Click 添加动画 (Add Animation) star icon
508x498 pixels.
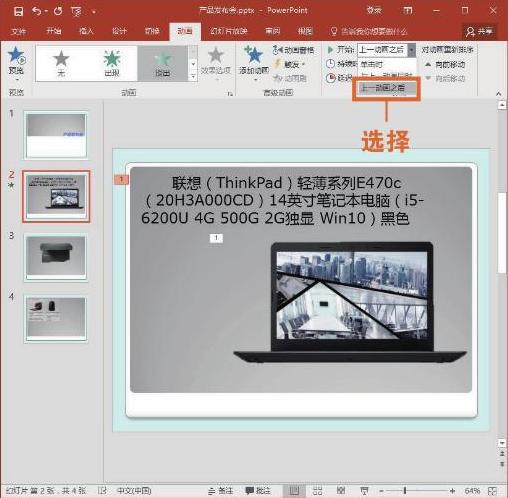[x=254, y=55]
